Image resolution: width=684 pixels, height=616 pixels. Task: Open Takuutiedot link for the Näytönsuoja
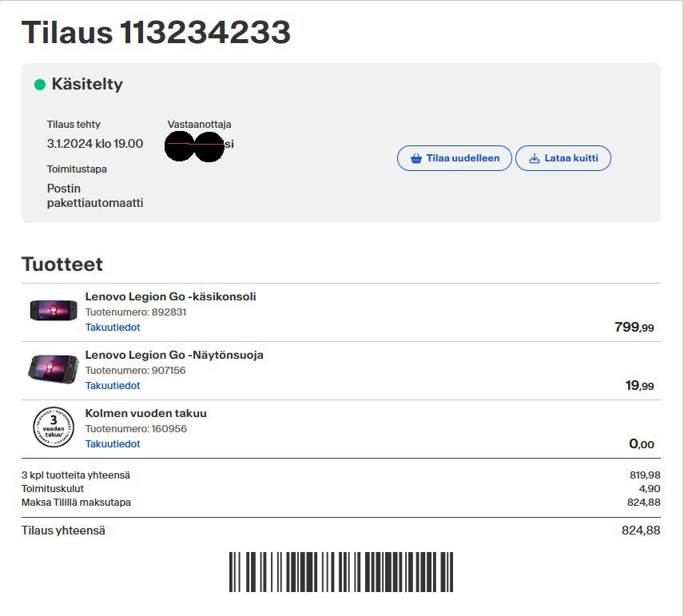tap(113, 386)
